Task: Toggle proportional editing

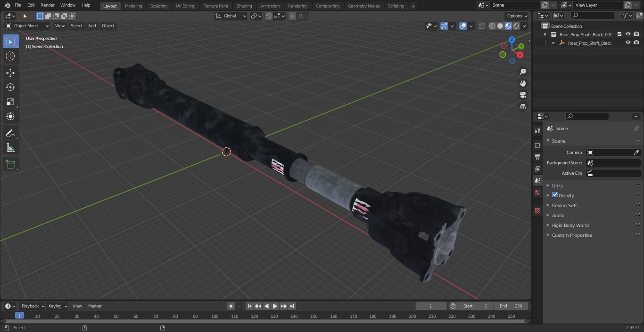Action: tap(292, 16)
